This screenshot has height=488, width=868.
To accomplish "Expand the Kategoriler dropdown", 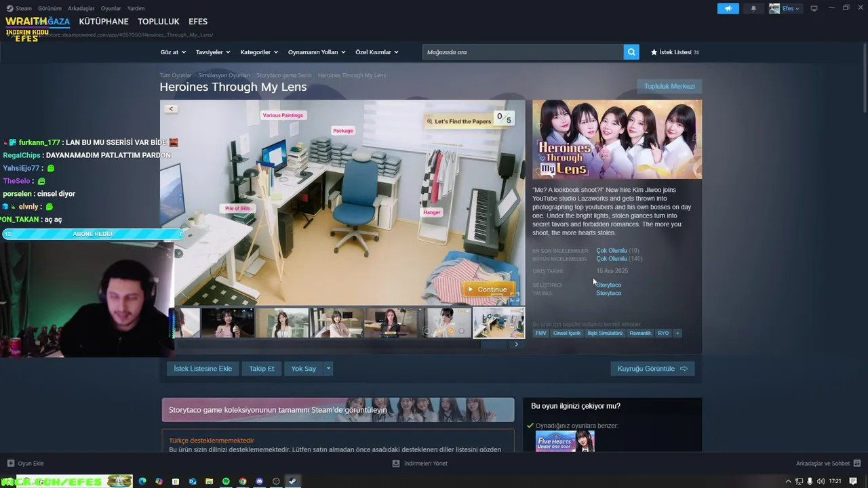I will (x=259, y=52).
